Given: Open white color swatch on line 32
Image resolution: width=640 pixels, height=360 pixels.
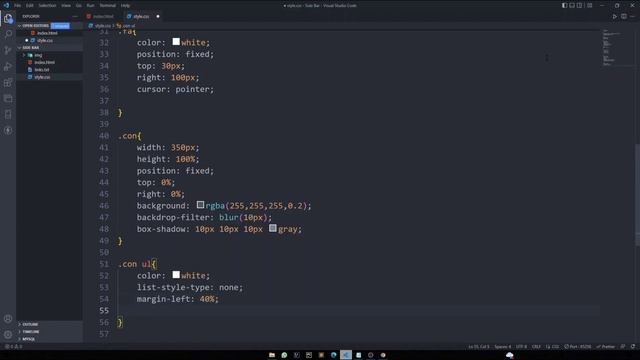Looking at the screenshot, I should tap(176, 42).
